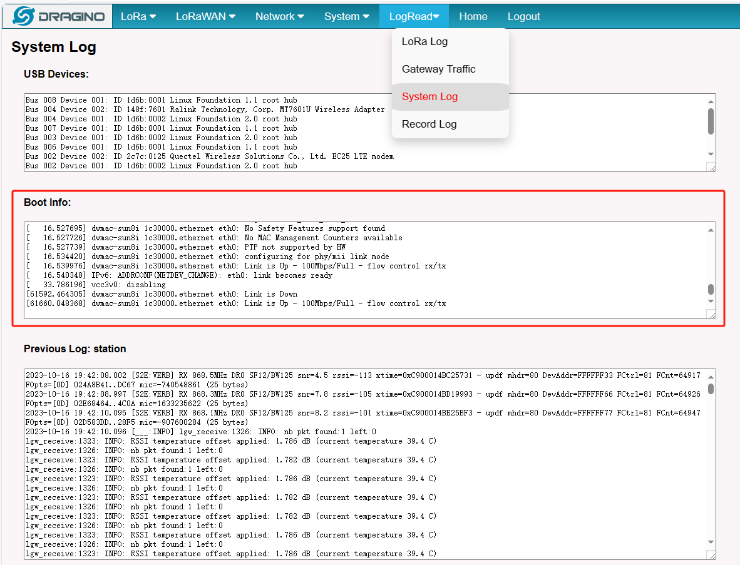Click Logout in the navbar

point(523,17)
